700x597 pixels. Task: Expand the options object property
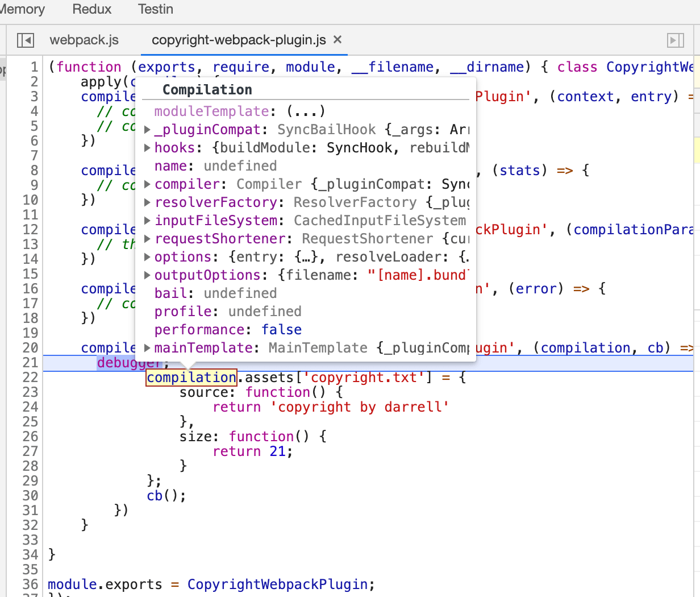147,257
